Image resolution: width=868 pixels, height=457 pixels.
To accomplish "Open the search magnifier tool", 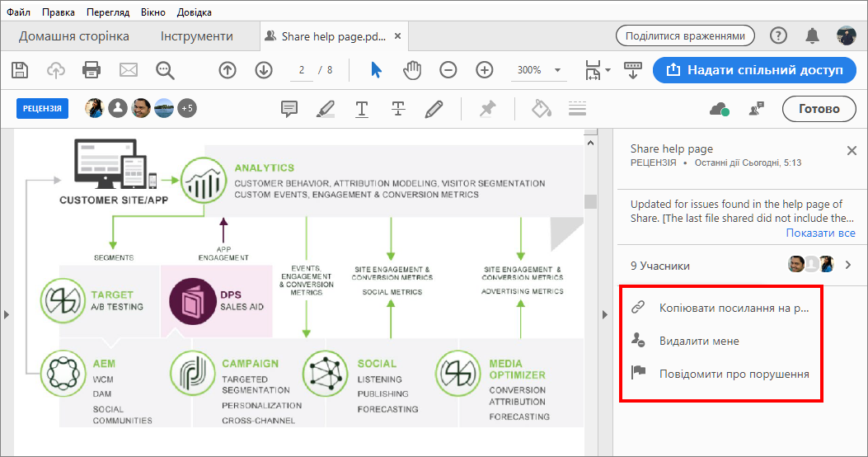I will point(165,70).
